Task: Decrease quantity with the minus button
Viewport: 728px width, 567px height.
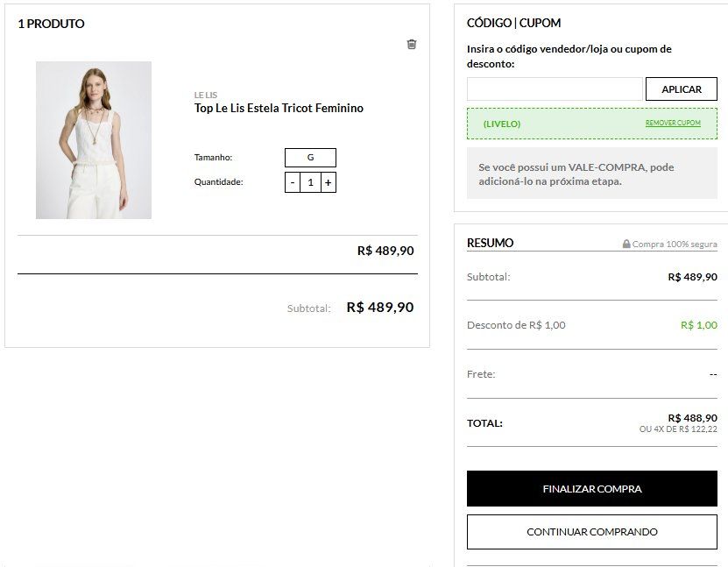Action: pos(293,182)
